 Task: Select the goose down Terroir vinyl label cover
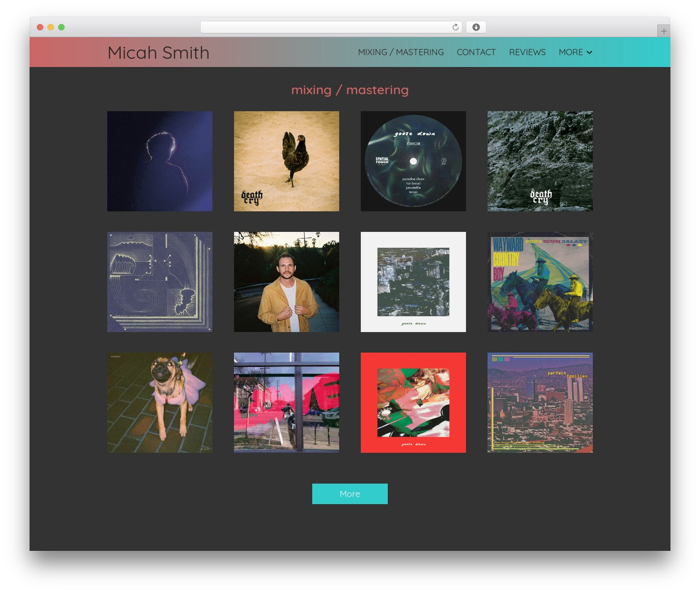413,161
